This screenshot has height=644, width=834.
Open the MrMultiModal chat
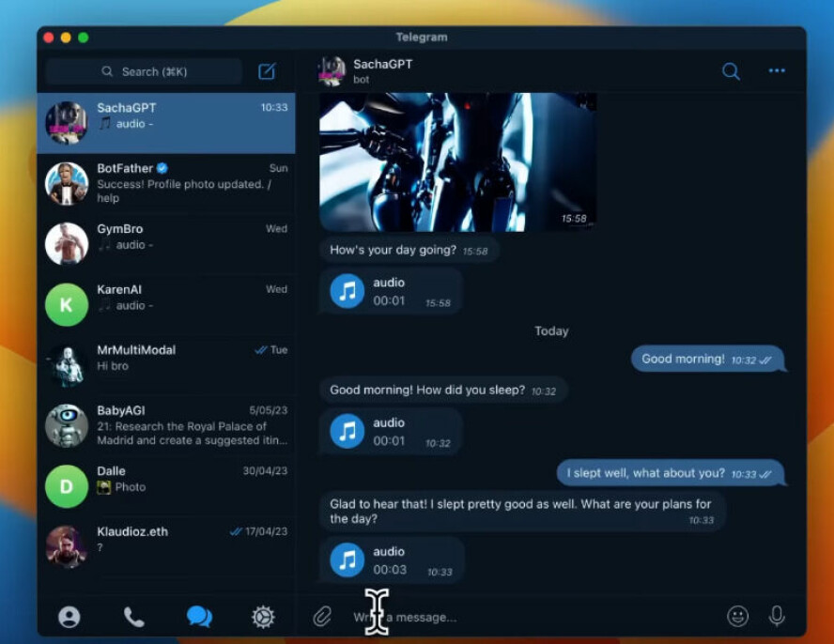[166, 365]
